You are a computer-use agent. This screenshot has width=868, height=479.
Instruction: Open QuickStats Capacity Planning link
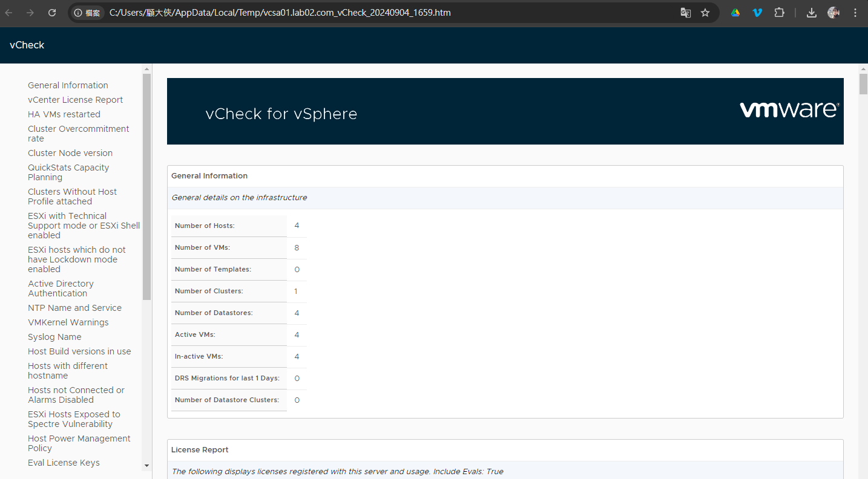point(68,172)
